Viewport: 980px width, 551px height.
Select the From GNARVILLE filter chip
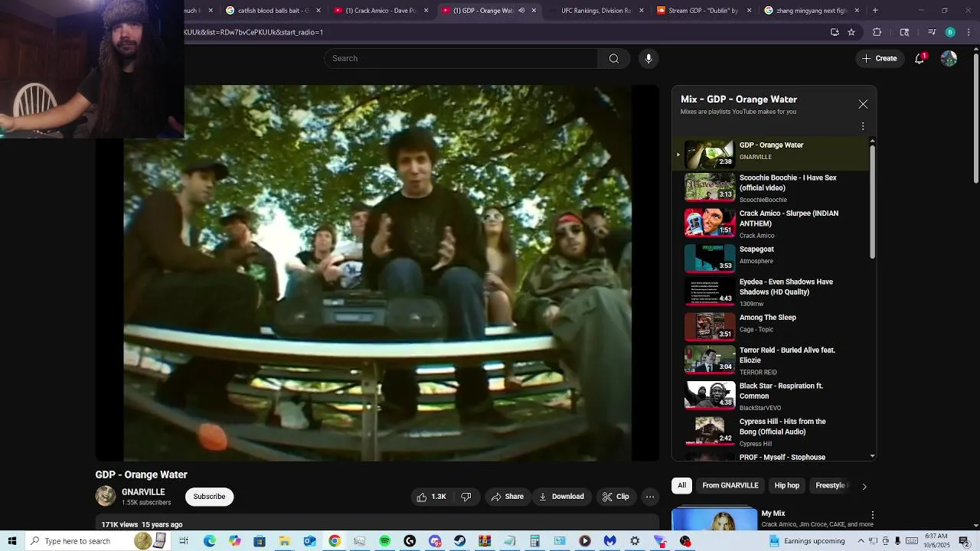pyautogui.click(x=730, y=485)
